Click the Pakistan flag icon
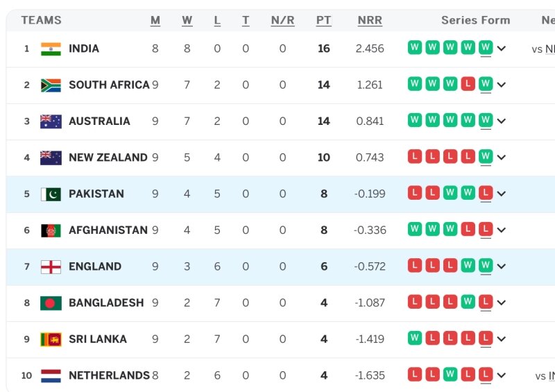Image resolution: width=555 pixels, height=392 pixels. (51, 194)
